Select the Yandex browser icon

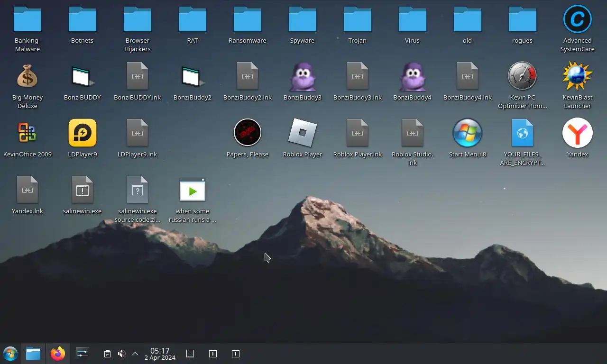[x=578, y=133]
